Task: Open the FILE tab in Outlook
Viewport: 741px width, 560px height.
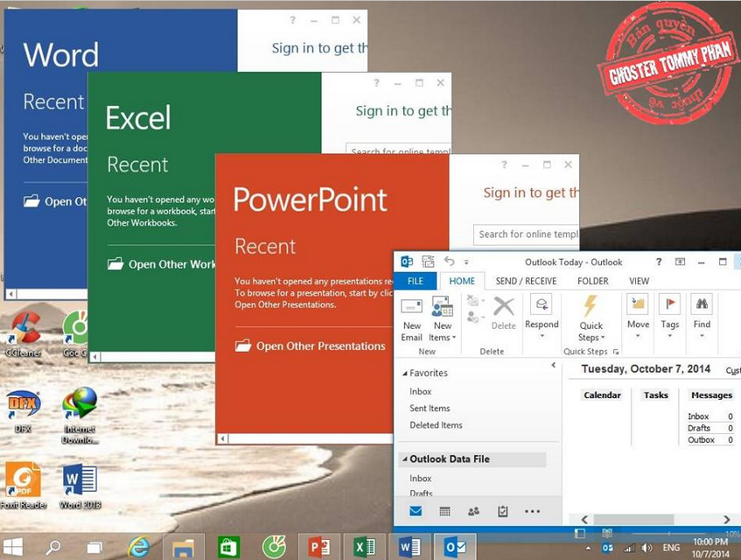Action: point(416,281)
